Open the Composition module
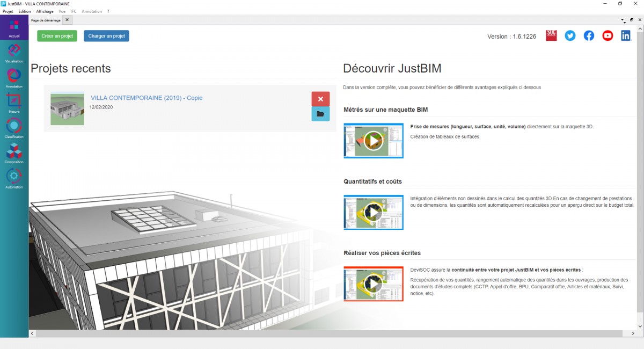The height and width of the screenshot is (349, 644). 14,154
